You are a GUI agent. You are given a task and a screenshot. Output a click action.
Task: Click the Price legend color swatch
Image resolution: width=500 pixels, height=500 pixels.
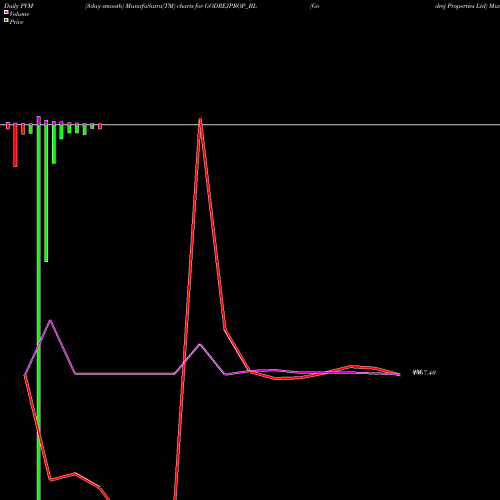coord(6,20)
